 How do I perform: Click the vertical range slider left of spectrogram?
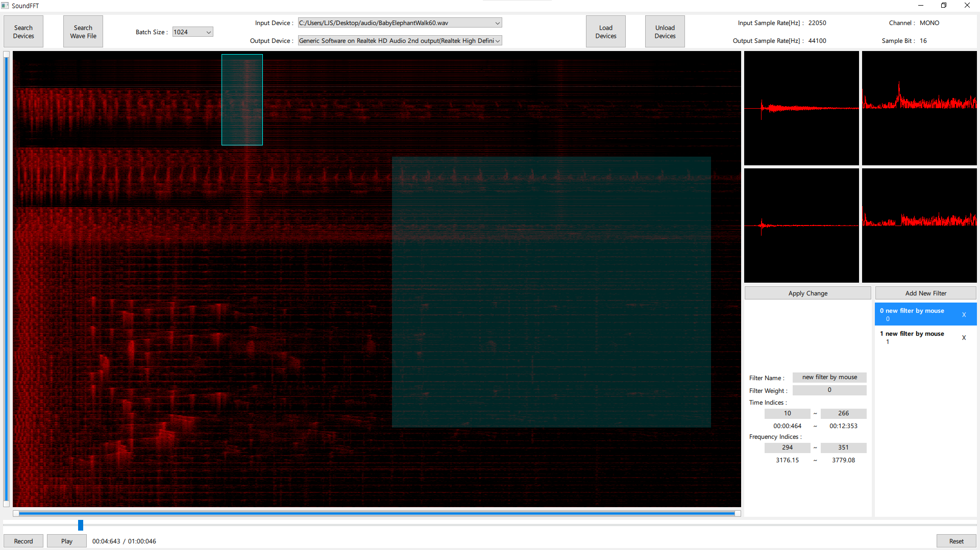pos(6,279)
